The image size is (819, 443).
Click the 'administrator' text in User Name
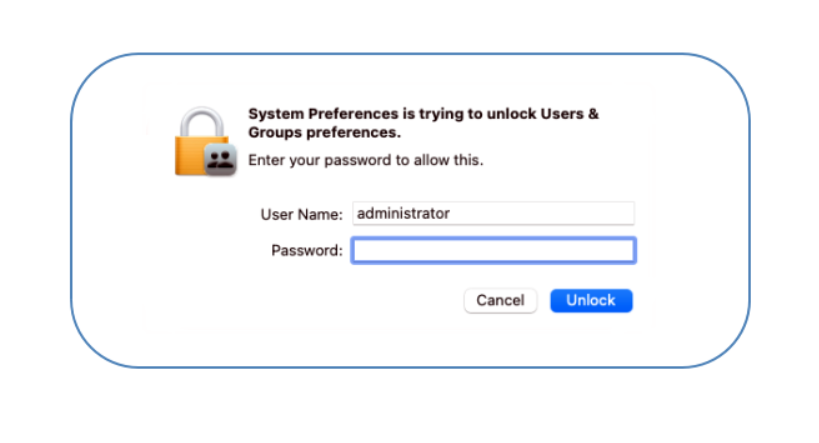tap(403, 213)
